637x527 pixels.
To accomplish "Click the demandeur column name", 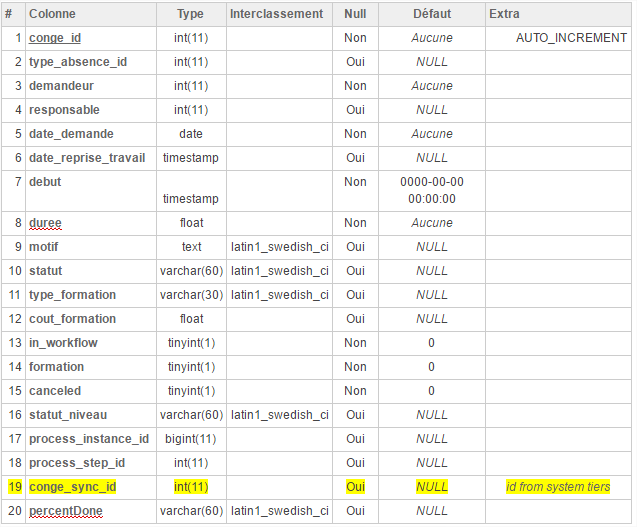I will [x=61, y=86].
